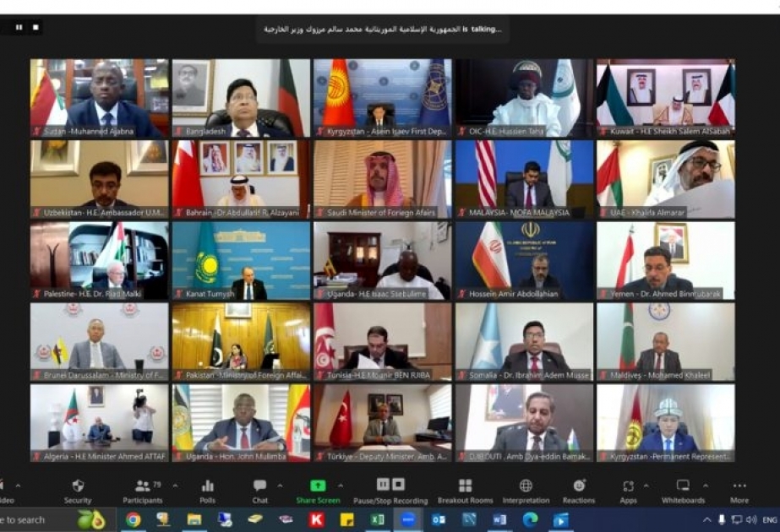Open the Participants panel
This screenshot has height=532, width=780.
143,491
